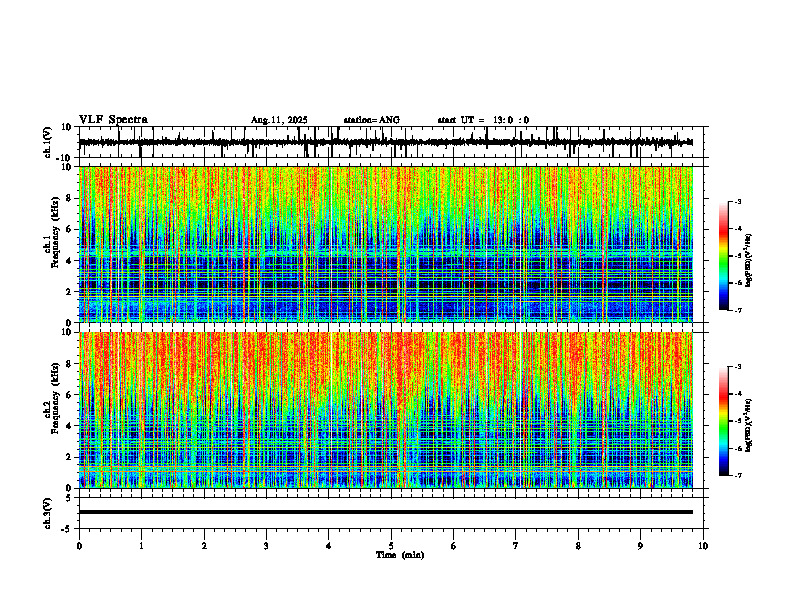Click time axis tick label "0"
Screen dimensions: 792x612
[x=79, y=546]
